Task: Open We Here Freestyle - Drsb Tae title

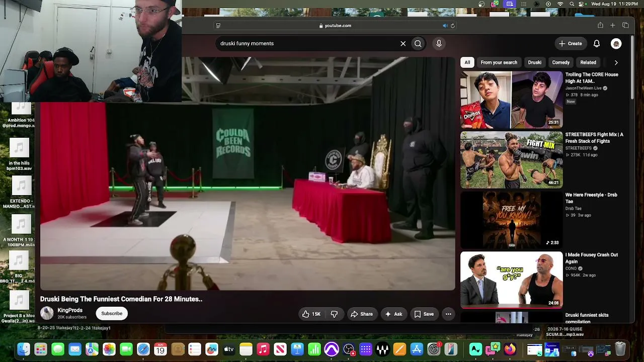Action: pos(591,198)
